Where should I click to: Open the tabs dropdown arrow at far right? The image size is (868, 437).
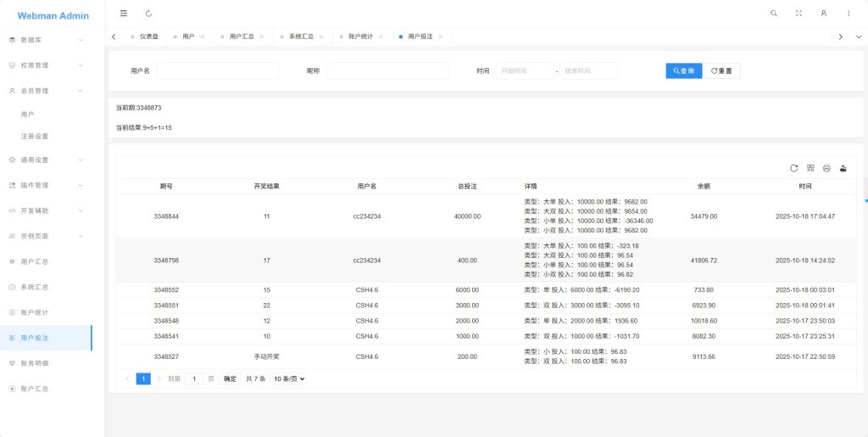(858, 36)
